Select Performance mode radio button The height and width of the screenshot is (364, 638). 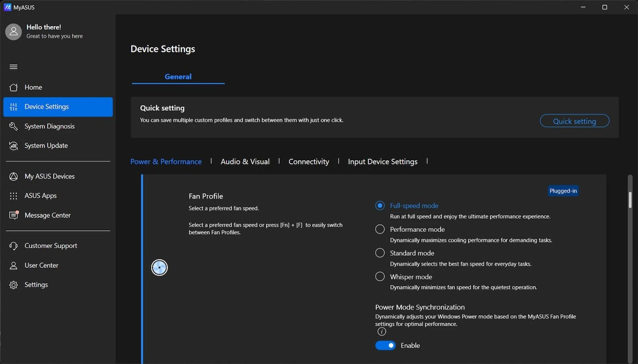(380, 229)
